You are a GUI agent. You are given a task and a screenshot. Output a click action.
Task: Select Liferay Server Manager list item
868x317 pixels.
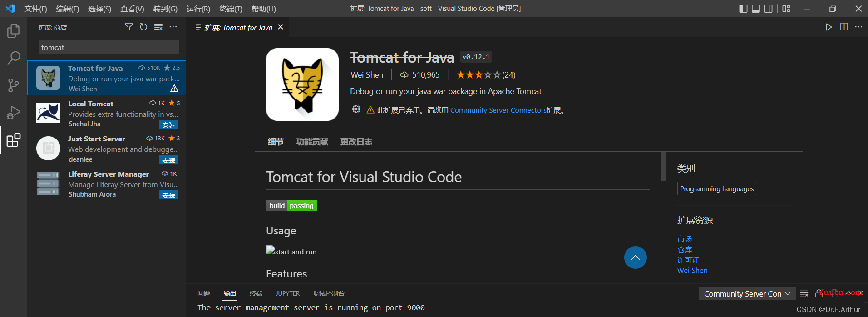click(x=107, y=184)
